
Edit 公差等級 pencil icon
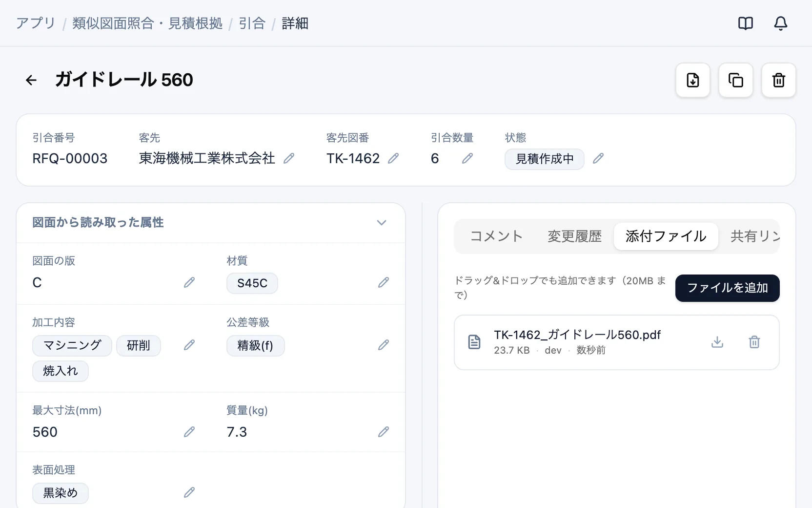[384, 345]
